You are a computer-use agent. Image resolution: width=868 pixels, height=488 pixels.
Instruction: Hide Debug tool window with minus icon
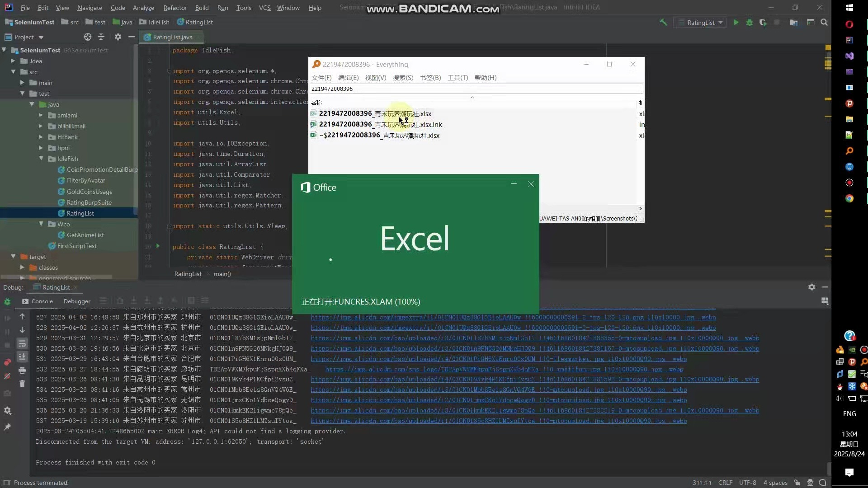click(x=825, y=287)
